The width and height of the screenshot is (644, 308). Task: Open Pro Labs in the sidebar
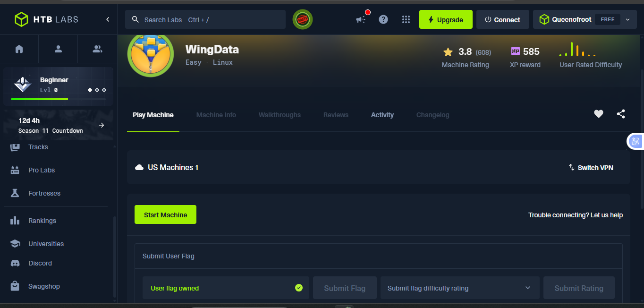coord(42,170)
